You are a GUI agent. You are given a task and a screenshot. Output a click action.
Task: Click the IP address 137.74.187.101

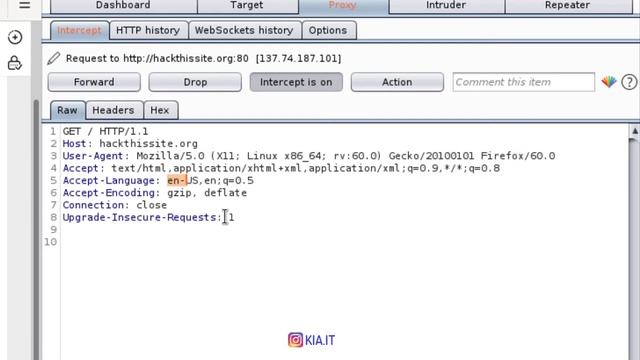(298, 58)
